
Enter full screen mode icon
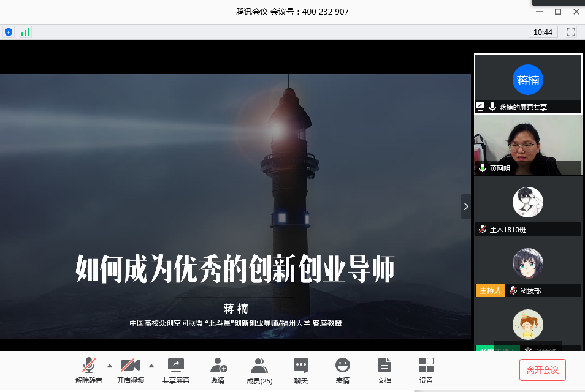click(x=571, y=32)
